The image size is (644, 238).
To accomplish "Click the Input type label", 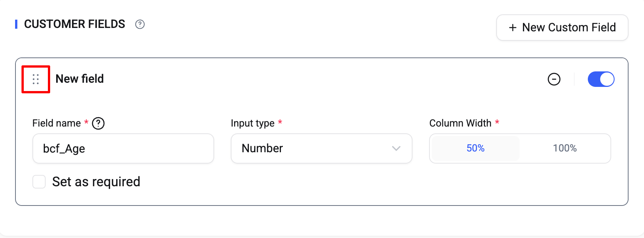I will [253, 123].
